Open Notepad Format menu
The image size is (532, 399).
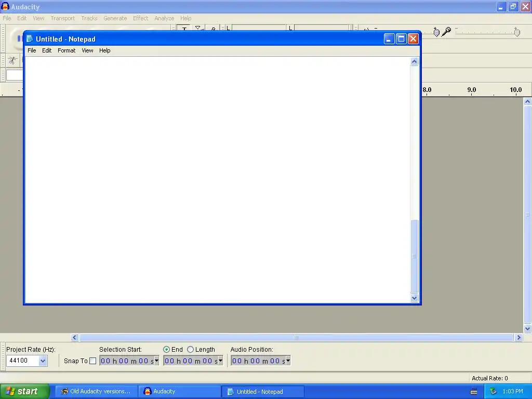[x=66, y=50]
